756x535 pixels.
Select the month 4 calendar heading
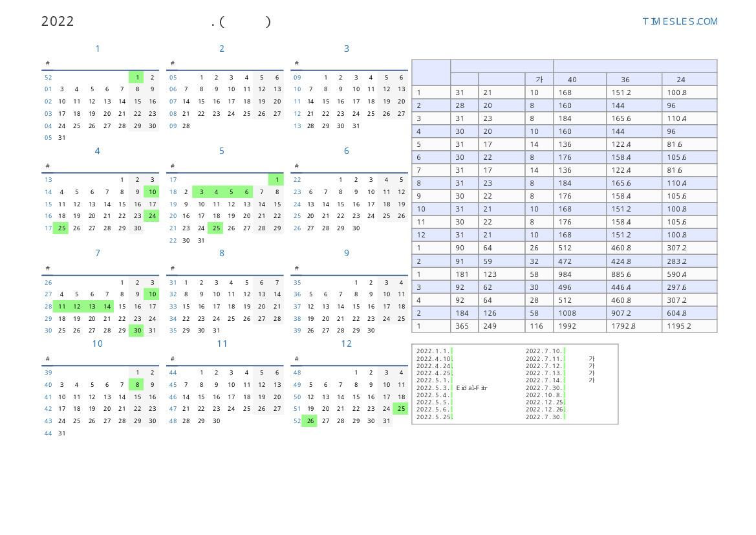98,151
